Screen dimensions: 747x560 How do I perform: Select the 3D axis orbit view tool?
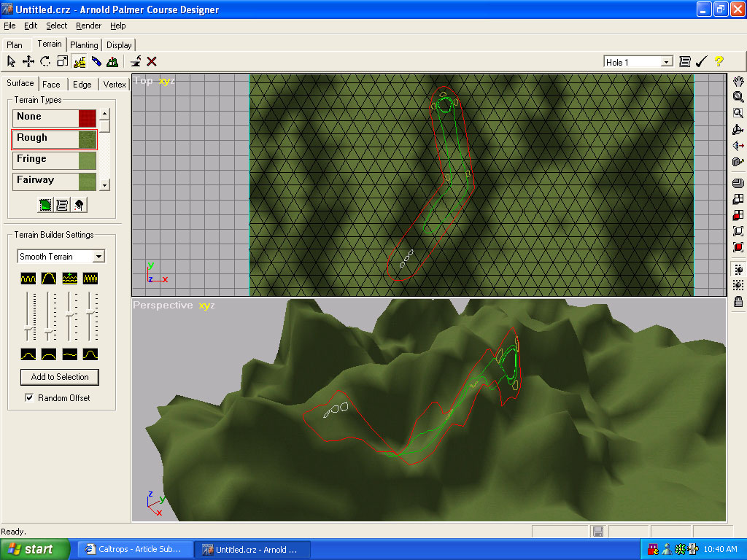tap(738, 130)
